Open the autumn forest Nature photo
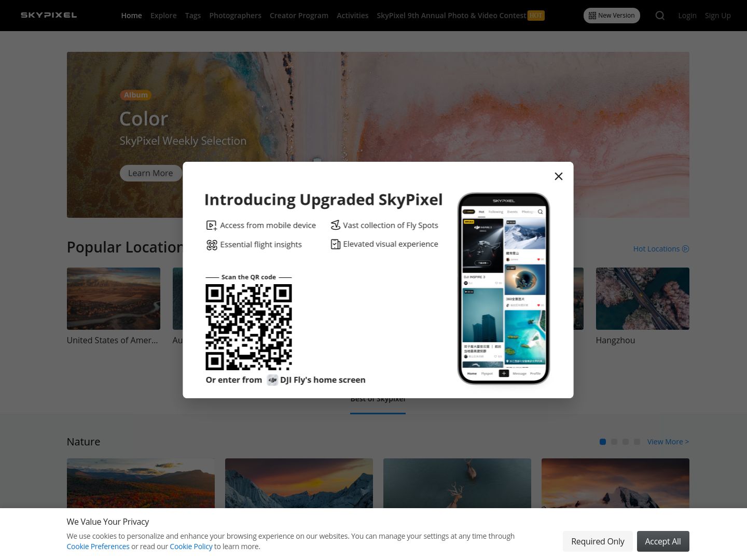Viewport: 747px width, 560px height. click(141, 483)
